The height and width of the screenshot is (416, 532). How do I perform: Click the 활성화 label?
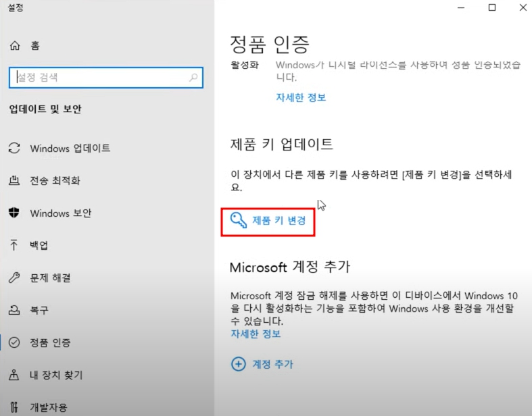245,65
